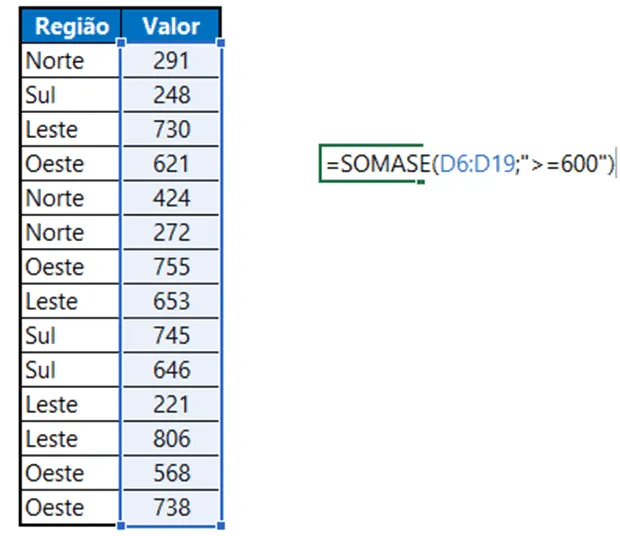The width and height of the screenshot is (620, 536).
Task: Click the SOMASE formula cell
Action: (x=468, y=163)
